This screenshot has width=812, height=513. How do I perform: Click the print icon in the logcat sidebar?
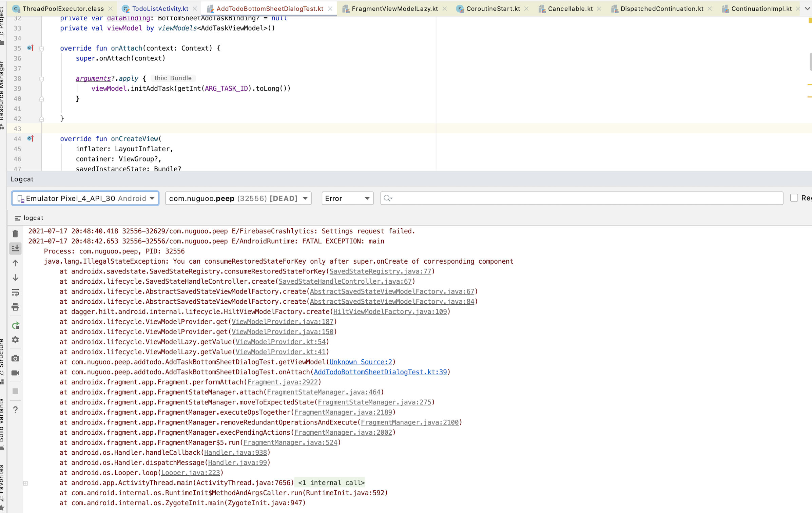15,307
